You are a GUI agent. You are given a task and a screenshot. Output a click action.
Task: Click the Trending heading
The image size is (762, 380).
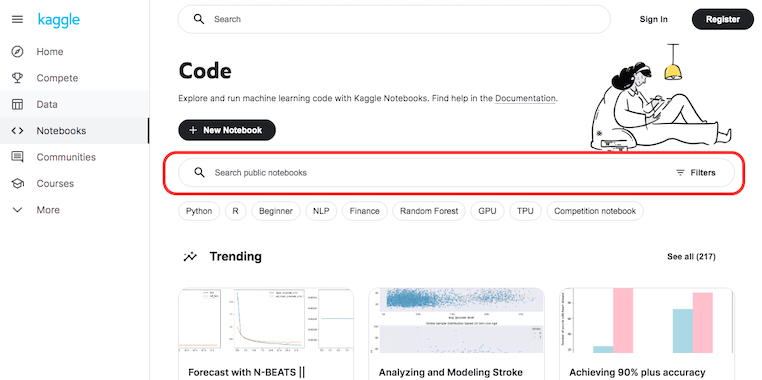click(x=236, y=257)
